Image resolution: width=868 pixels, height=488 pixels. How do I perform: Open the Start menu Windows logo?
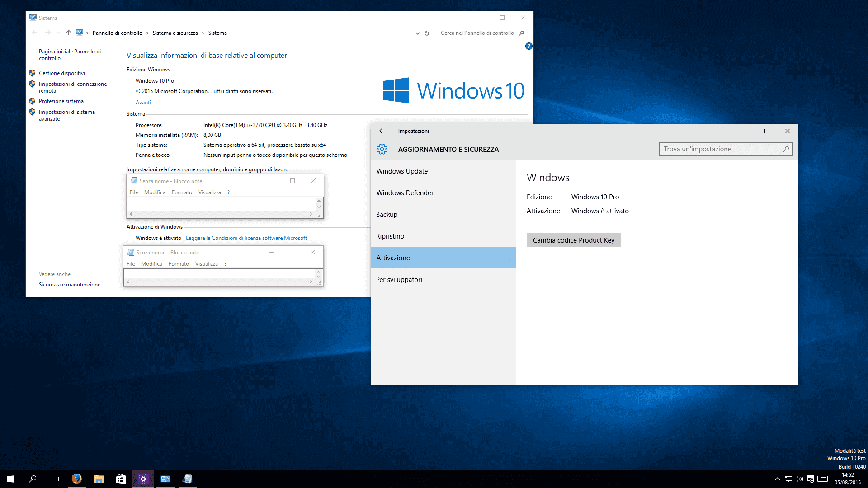(11, 479)
